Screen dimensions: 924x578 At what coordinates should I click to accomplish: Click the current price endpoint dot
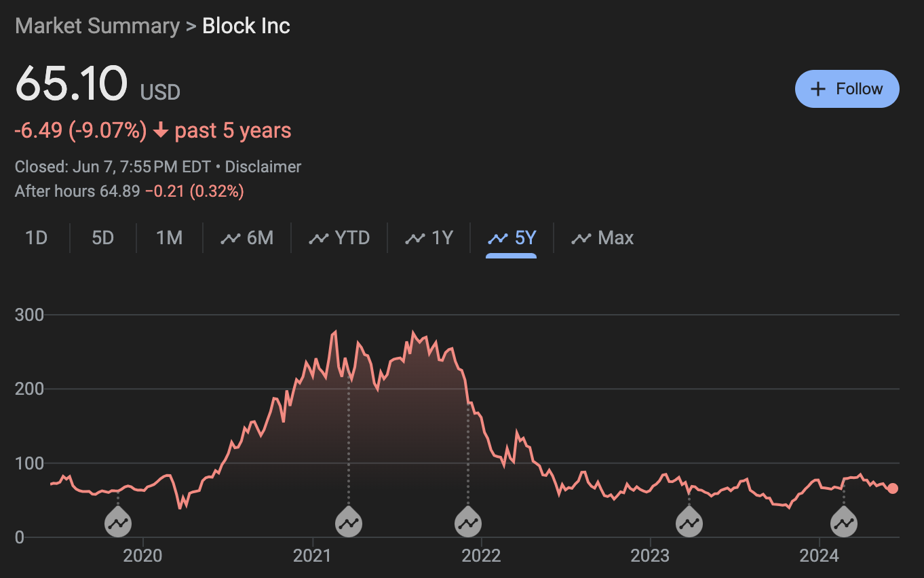tap(893, 488)
